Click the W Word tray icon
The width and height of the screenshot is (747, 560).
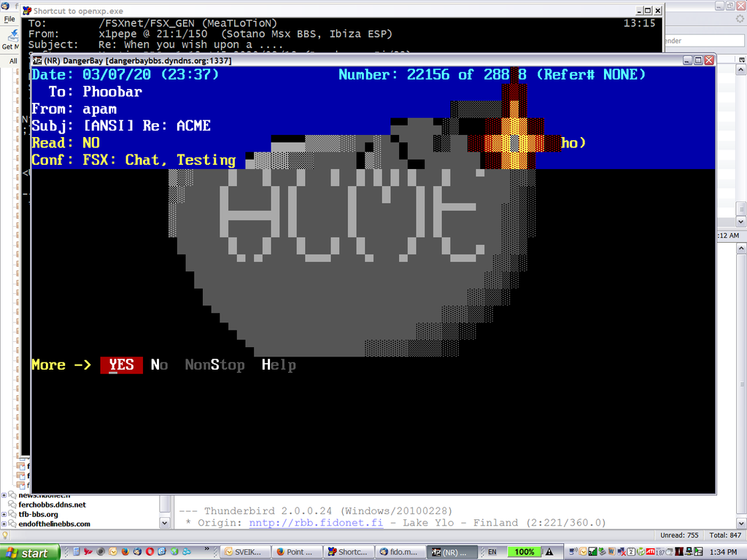click(x=612, y=551)
